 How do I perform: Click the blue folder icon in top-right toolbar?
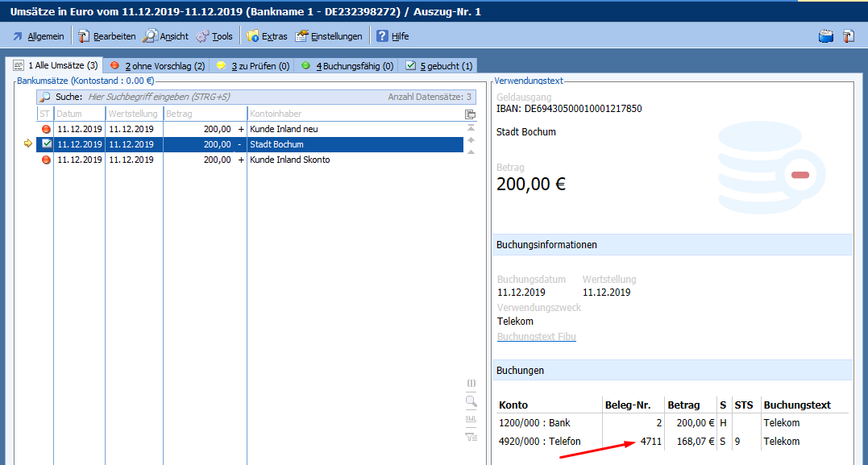(825, 36)
